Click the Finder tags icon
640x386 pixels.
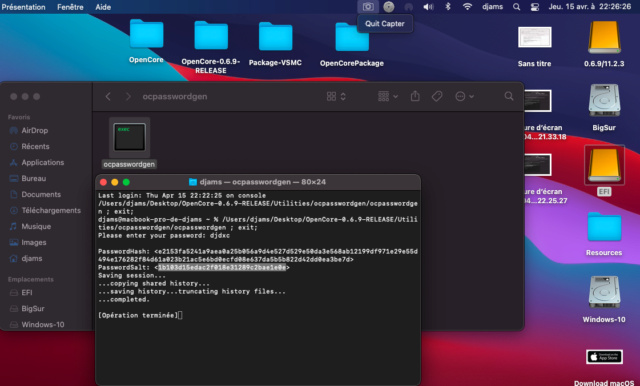tap(437, 97)
